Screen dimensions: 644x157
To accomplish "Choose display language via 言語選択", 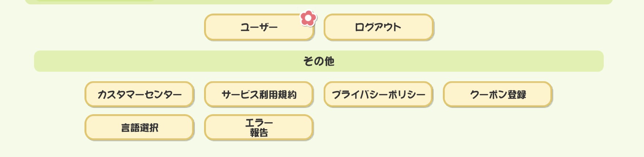I will (x=139, y=127).
